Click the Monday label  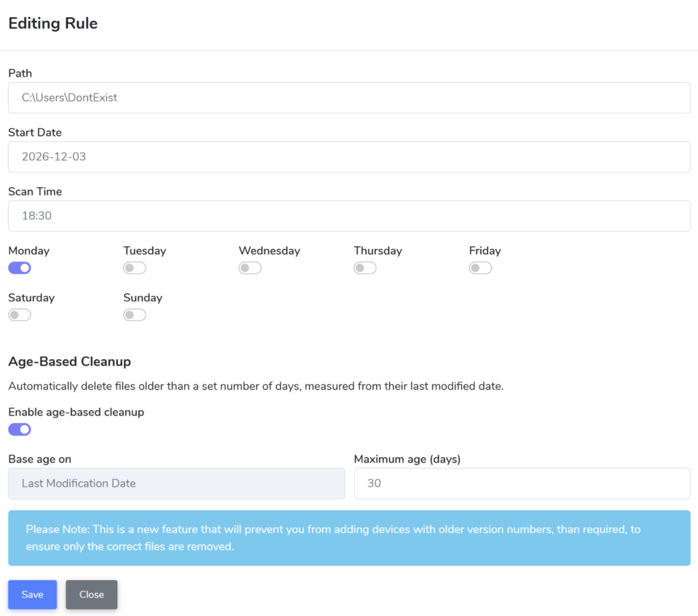tap(29, 251)
